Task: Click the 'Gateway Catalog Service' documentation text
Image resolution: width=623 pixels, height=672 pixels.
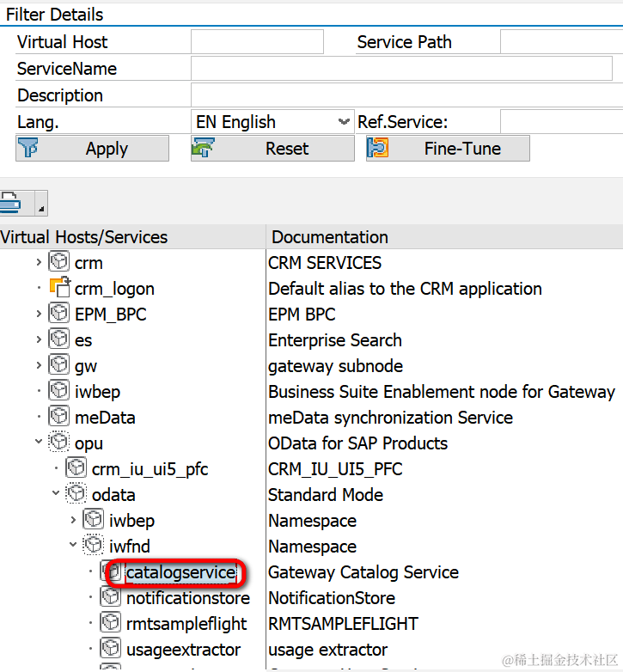Action: (x=363, y=572)
